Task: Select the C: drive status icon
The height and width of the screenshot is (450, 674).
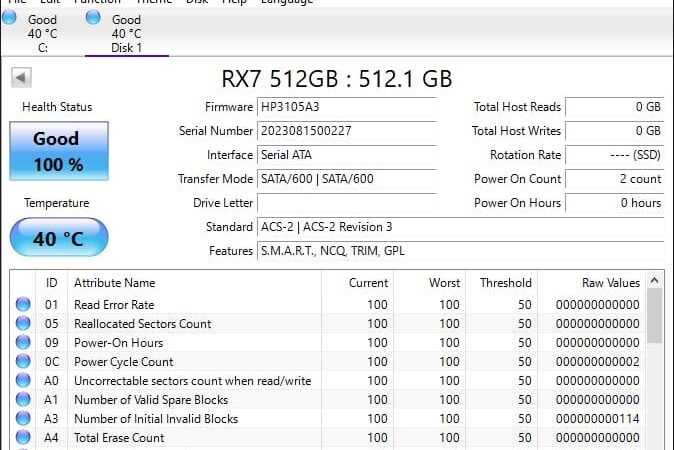Action: pos(9,19)
